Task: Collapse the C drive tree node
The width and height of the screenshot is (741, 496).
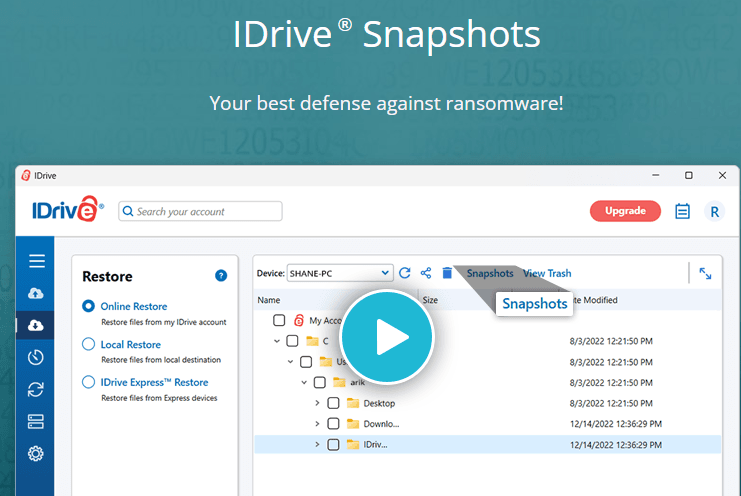Action: [277, 341]
